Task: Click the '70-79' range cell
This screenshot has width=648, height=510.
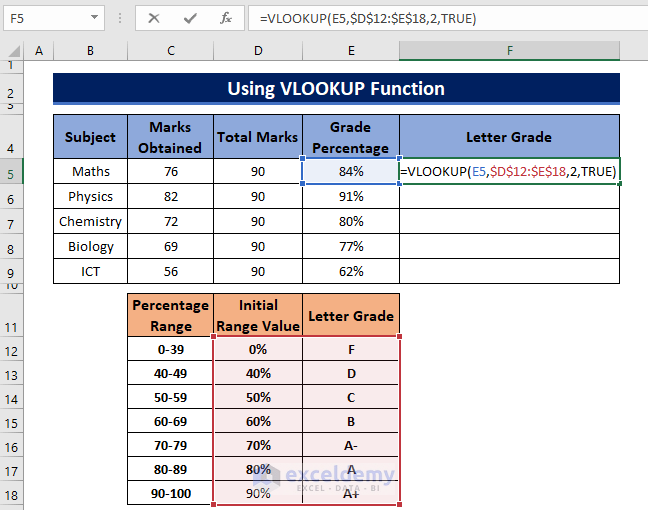Action: point(171,445)
